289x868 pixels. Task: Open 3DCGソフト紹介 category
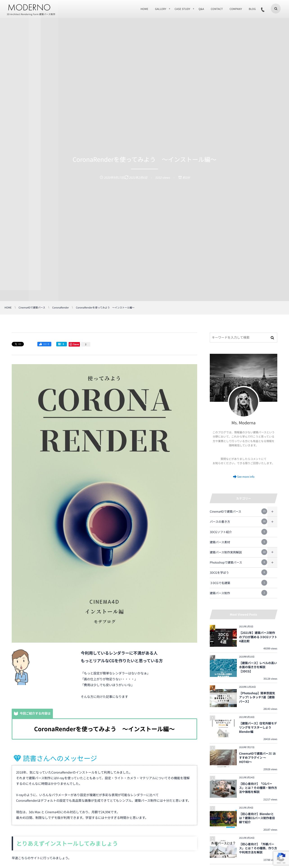coord(221,532)
